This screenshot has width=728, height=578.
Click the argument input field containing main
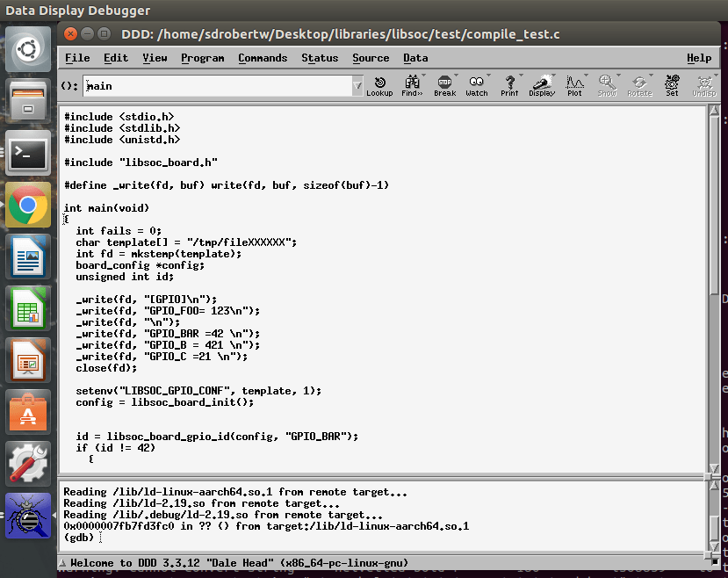220,86
